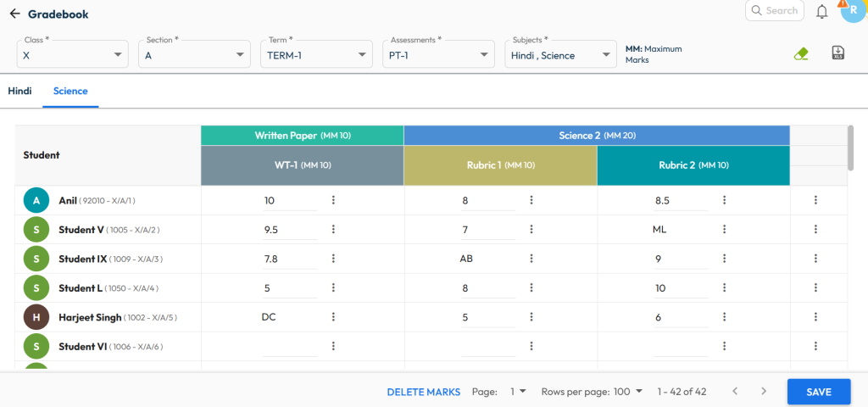
Task: Switch to the Hindi tab
Action: pyautogui.click(x=19, y=91)
